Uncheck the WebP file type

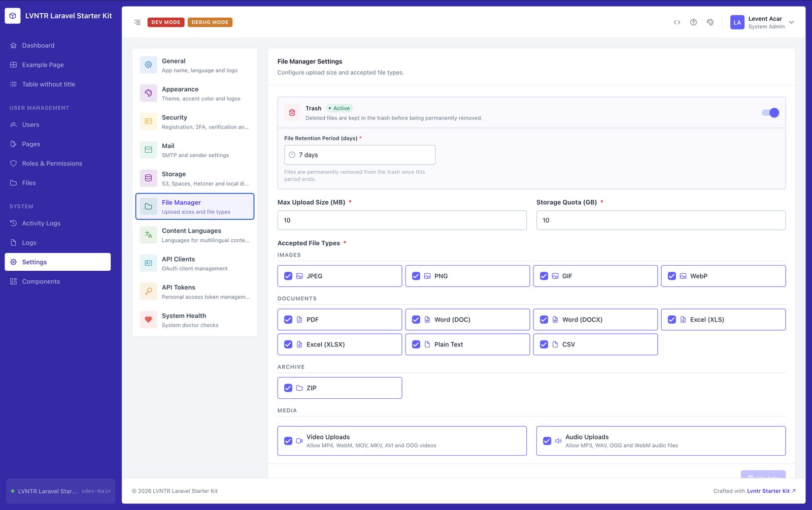point(672,276)
